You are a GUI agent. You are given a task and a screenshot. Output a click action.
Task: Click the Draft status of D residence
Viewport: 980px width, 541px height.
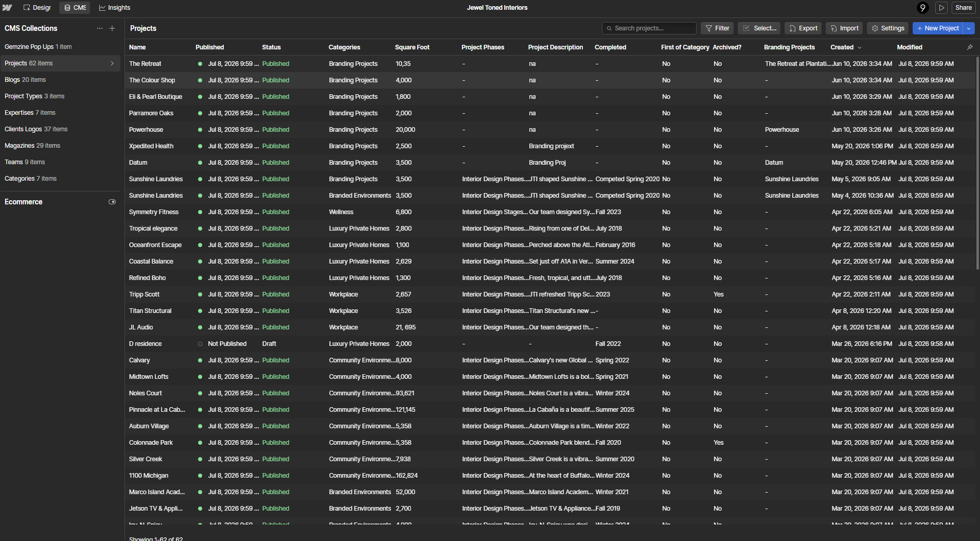(269, 344)
